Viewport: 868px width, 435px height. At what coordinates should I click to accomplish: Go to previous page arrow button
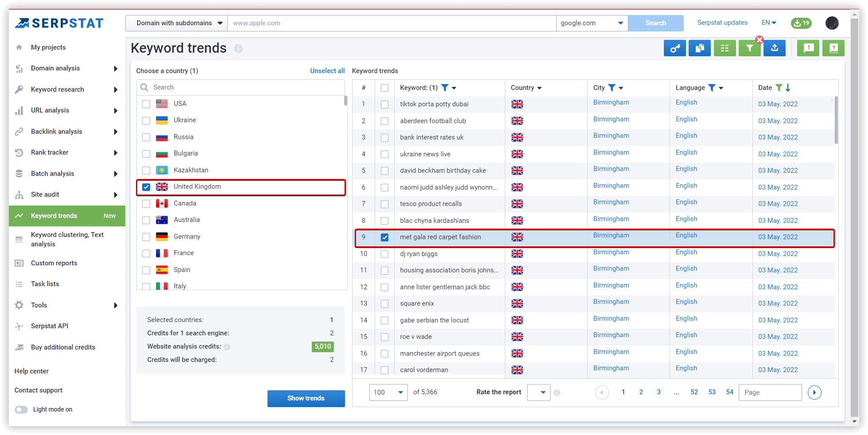click(602, 392)
